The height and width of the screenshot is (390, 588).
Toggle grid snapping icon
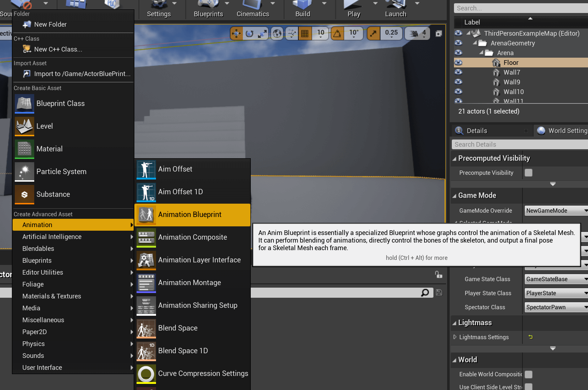tap(305, 34)
